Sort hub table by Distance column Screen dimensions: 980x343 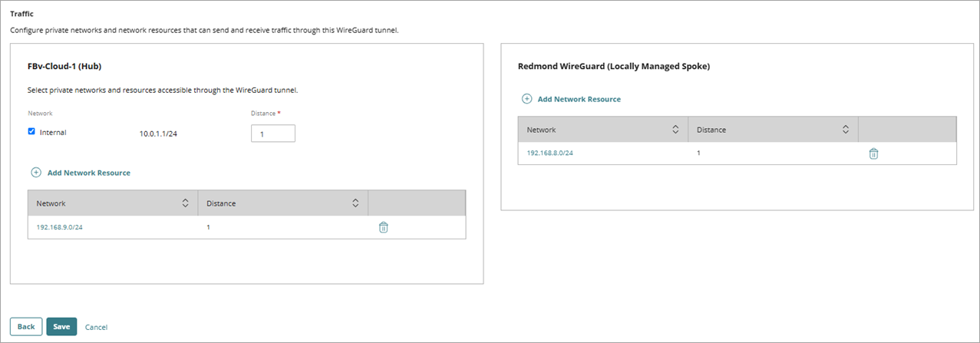pos(355,203)
